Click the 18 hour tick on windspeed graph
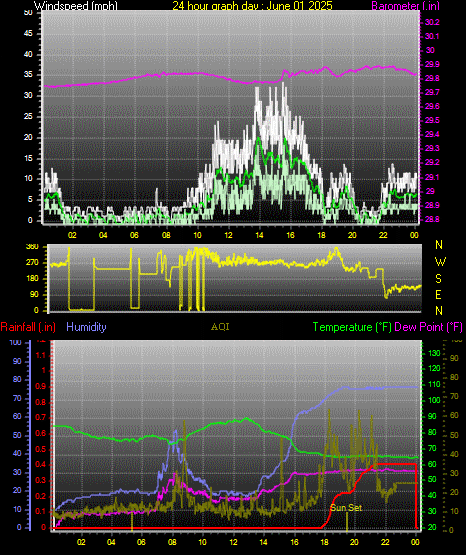The height and width of the screenshot is (555, 466). (322, 235)
